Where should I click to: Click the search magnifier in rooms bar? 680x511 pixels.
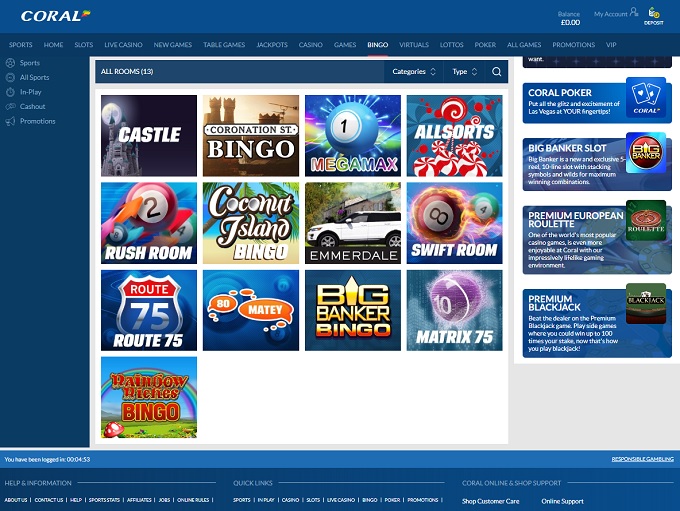[x=497, y=72]
